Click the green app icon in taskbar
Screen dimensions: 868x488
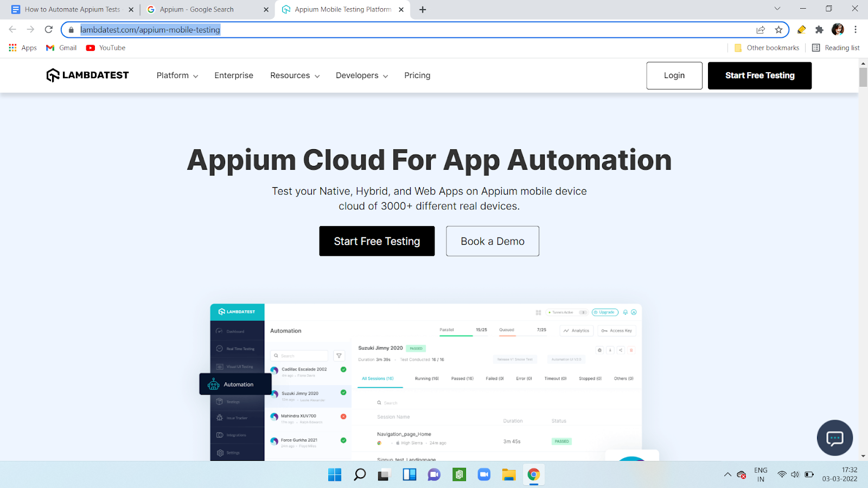click(459, 475)
